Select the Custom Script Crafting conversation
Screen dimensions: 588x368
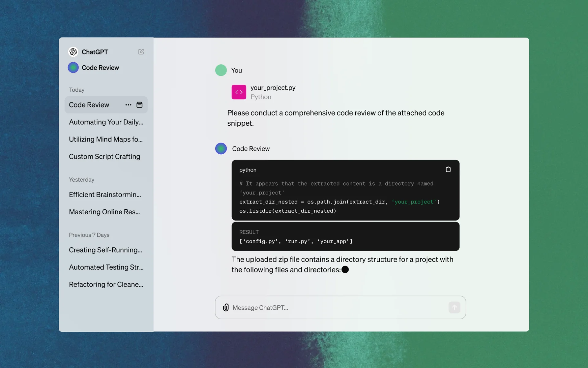pyautogui.click(x=104, y=156)
